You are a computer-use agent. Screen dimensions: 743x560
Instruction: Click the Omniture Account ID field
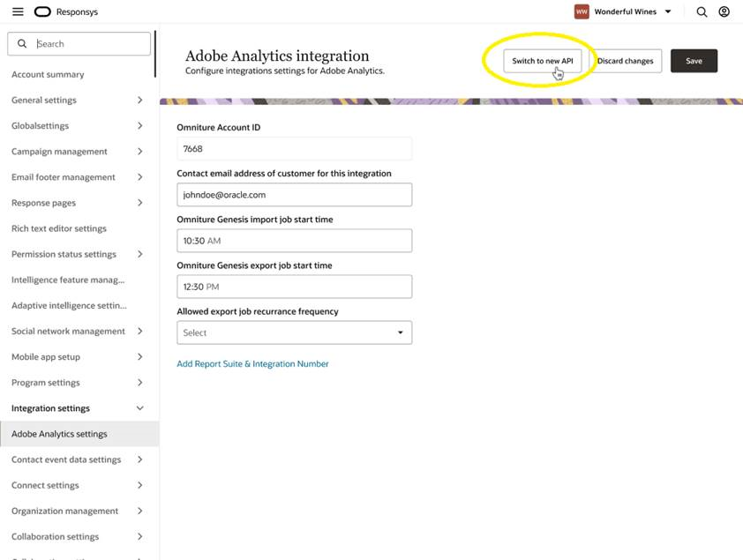pyautogui.click(x=294, y=149)
